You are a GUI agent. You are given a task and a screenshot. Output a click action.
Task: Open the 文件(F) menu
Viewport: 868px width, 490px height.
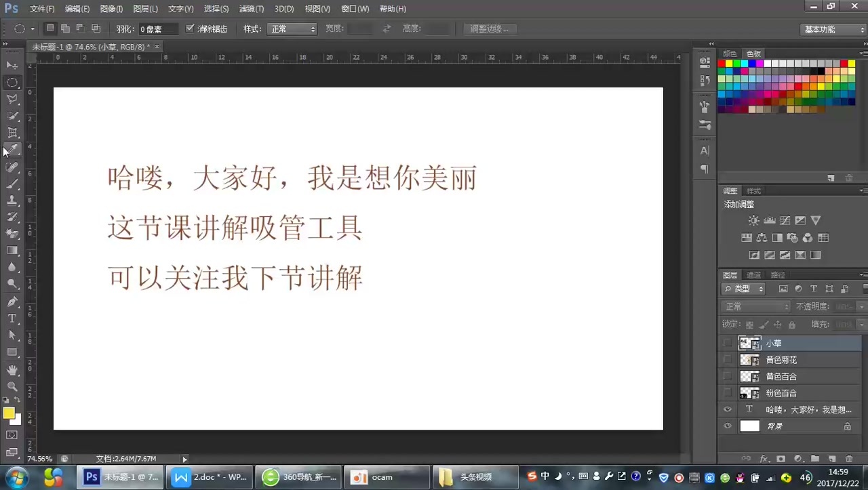(42, 9)
